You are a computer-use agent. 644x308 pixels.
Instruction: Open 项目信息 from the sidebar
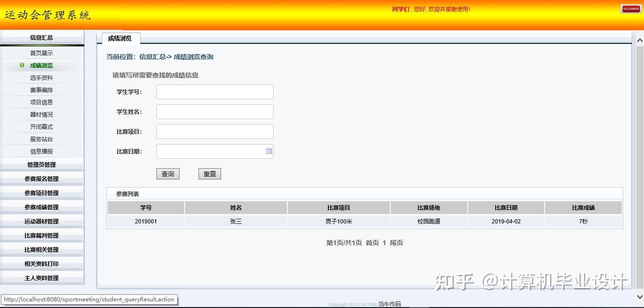click(x=43, y=102)
